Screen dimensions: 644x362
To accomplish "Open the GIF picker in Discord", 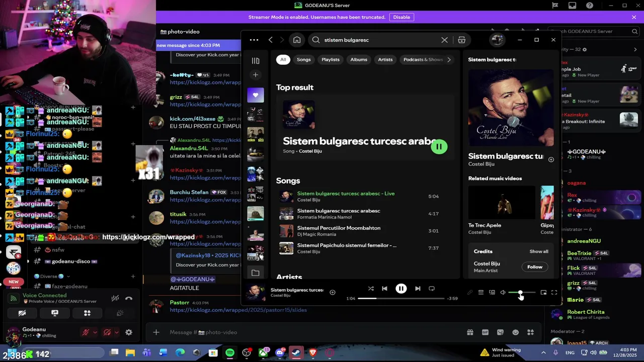I will [x=485, y=332].
